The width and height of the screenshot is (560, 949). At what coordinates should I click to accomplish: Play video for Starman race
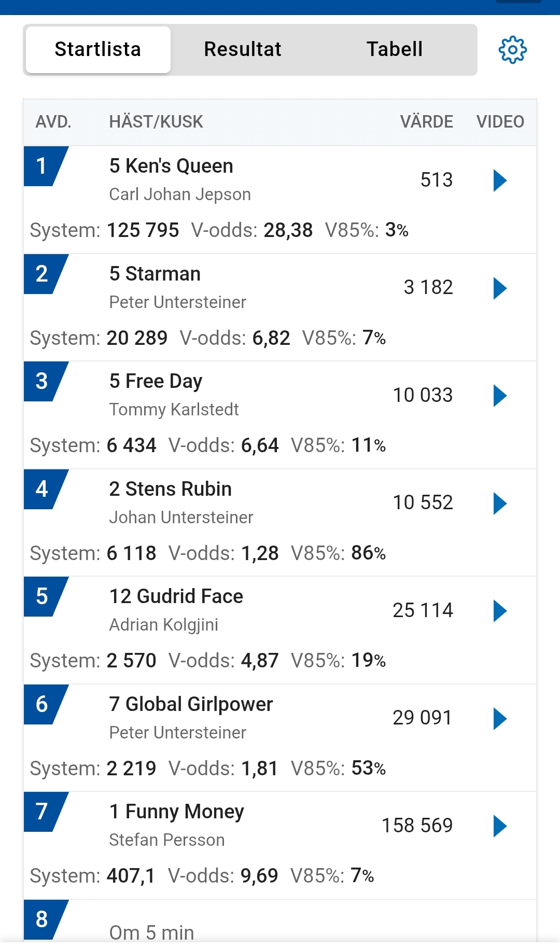click(x=500, y=288)
